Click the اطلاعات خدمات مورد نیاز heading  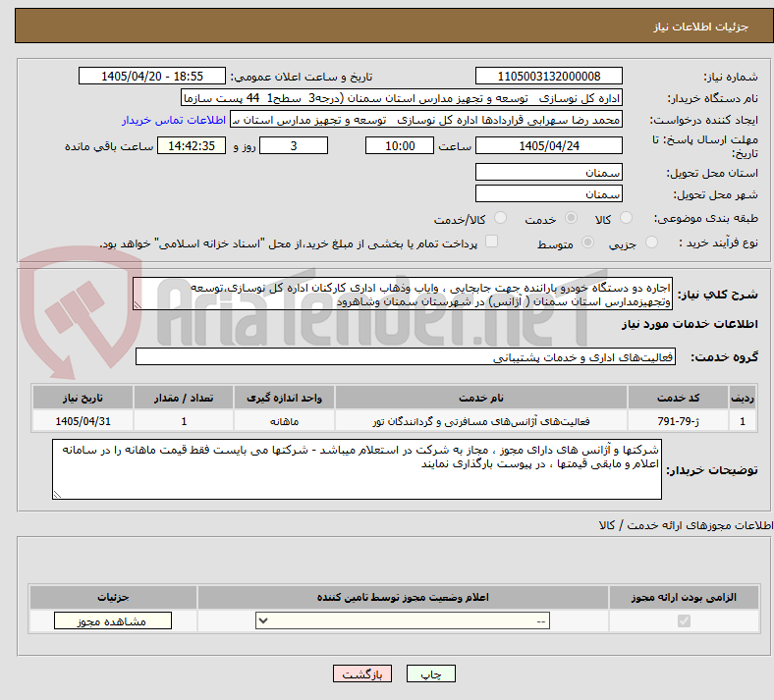coord(690,324)
